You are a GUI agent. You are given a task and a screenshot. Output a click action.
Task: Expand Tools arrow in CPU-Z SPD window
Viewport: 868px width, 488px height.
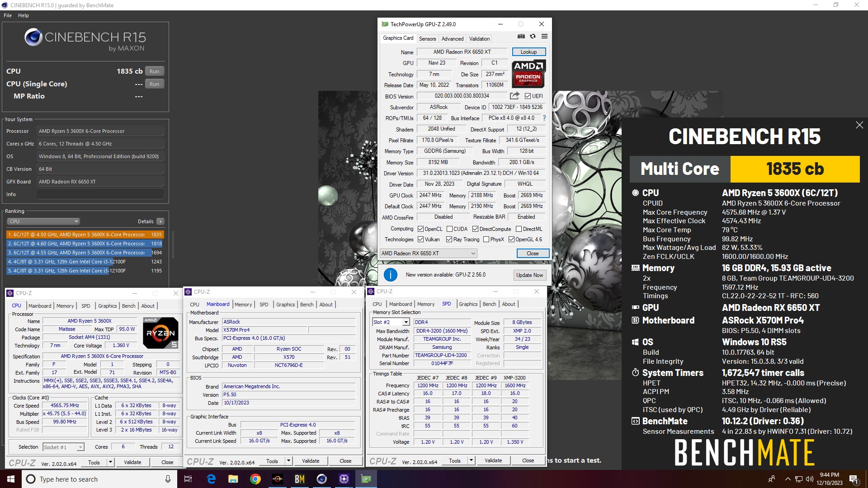point(471,460)
